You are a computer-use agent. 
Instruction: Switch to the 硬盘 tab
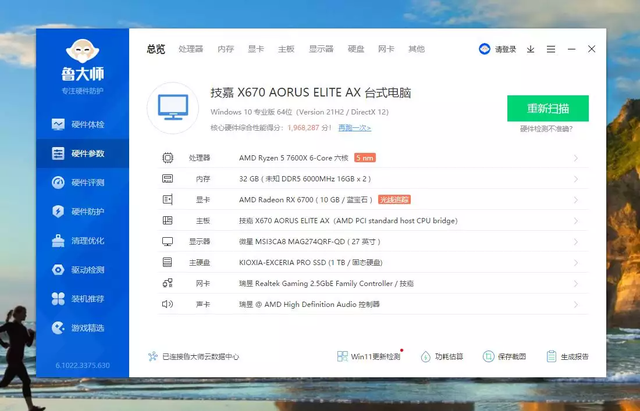tap(356, 49)
